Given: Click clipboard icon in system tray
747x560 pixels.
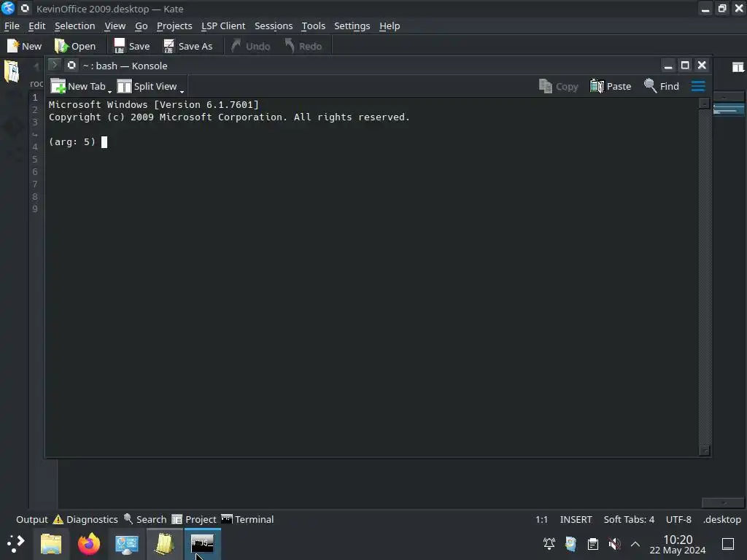Looking at the screenshot, I should coord(592,543).
